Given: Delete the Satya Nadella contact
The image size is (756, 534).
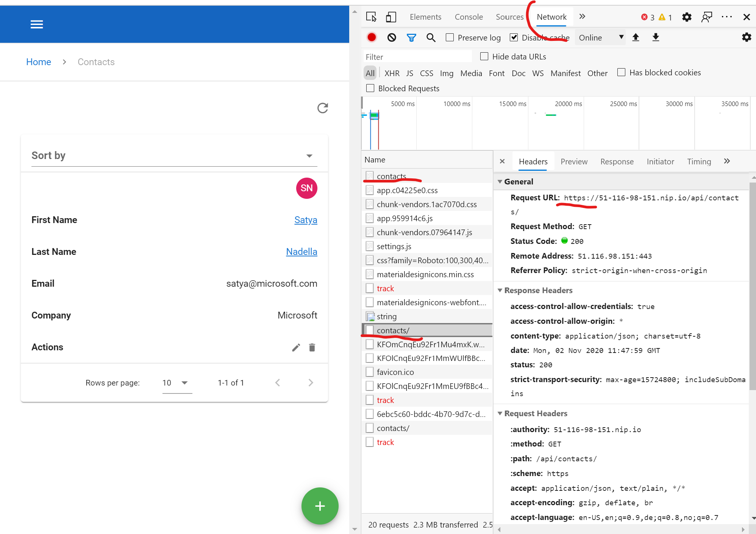Looking at the screenshot, I should tap(312, 347).
